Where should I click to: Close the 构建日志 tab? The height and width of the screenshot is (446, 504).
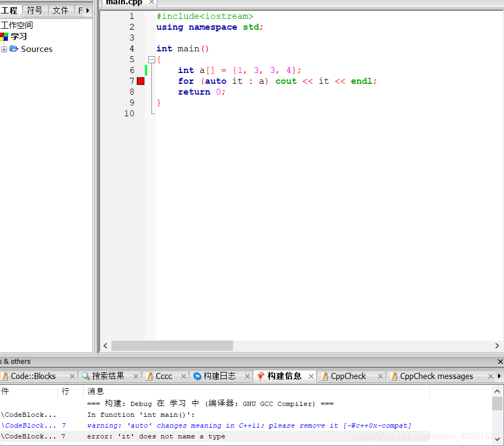pyautogui.click(x=247, y=376)
